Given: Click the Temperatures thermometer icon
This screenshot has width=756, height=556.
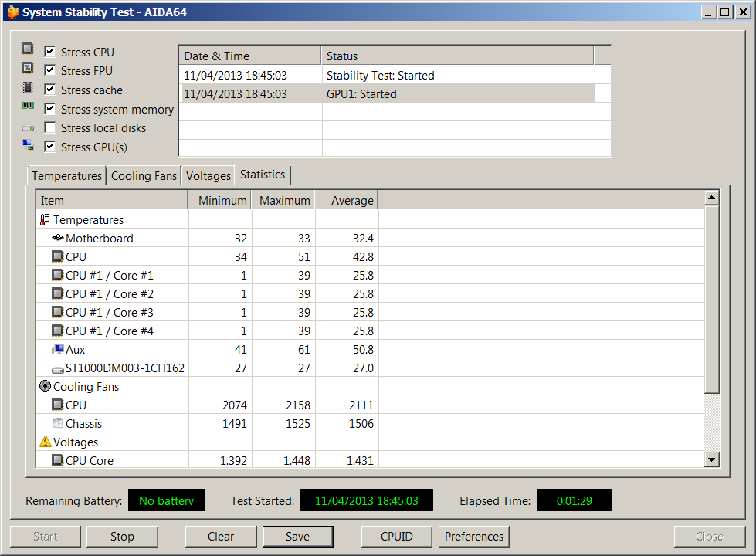Looking at the screenshot, I should click(45, 220).
